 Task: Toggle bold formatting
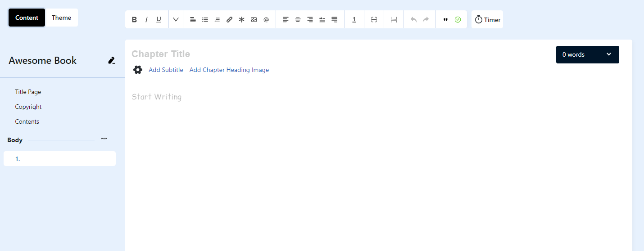tap(134, 20)
